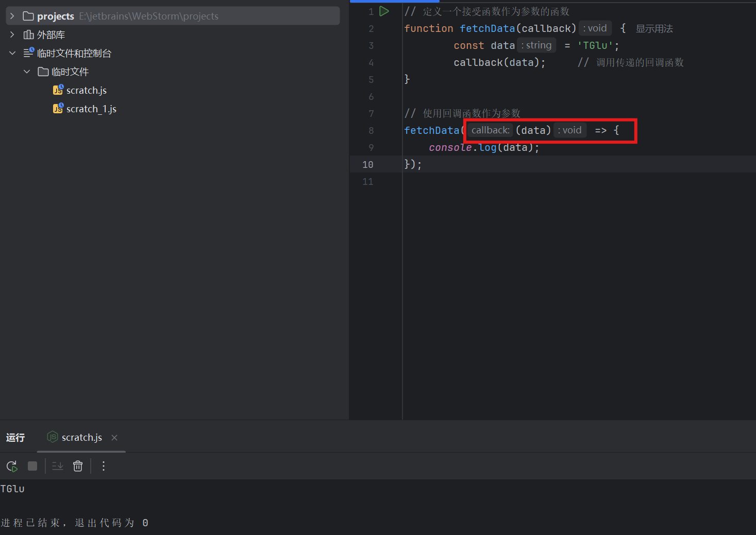The width and height of the screenshot is (756, 535).
Task: Select the 运行 tool window label
Action: point(15,437)
